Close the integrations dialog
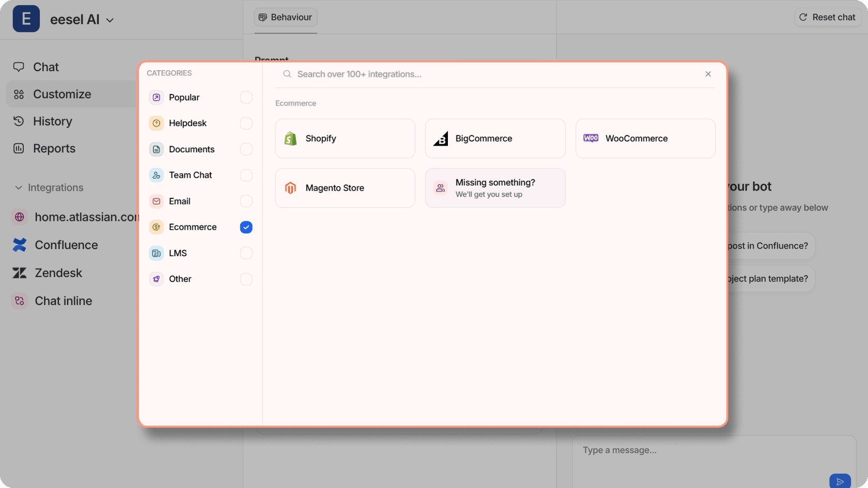 click(x=708, y=74)
